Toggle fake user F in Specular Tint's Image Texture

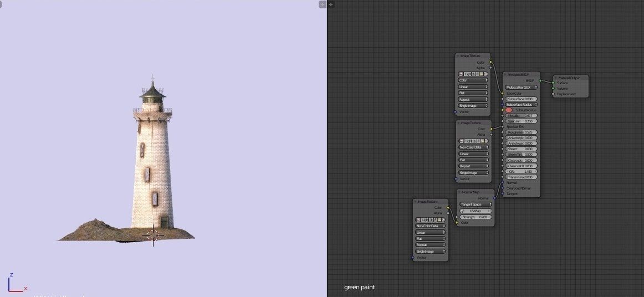point(478,141)
